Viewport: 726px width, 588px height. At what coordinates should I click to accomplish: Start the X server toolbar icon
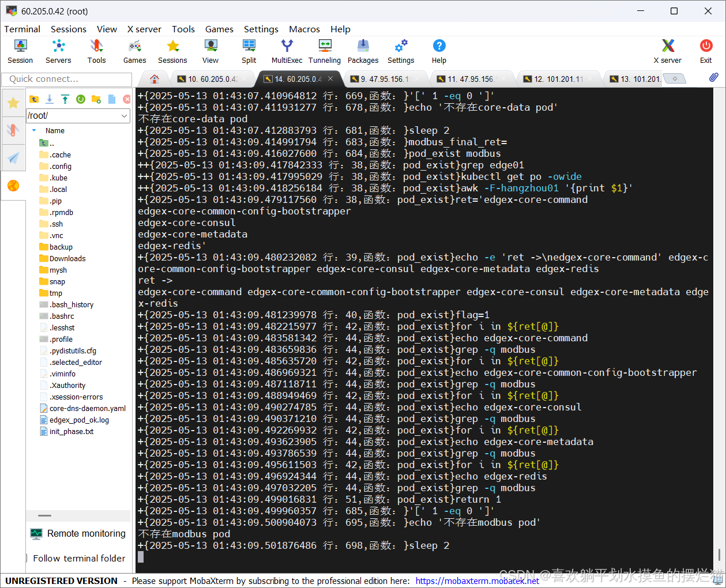pos(667,51)
